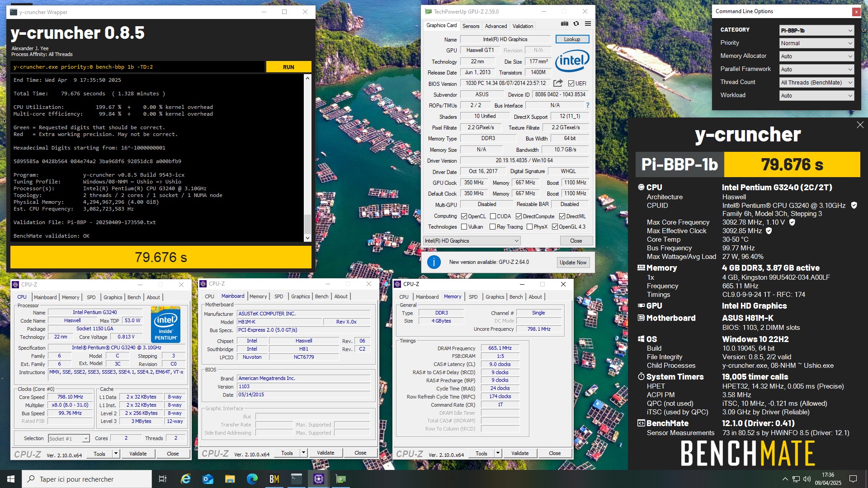Open Task View on the taskbar

coord(163,479)
